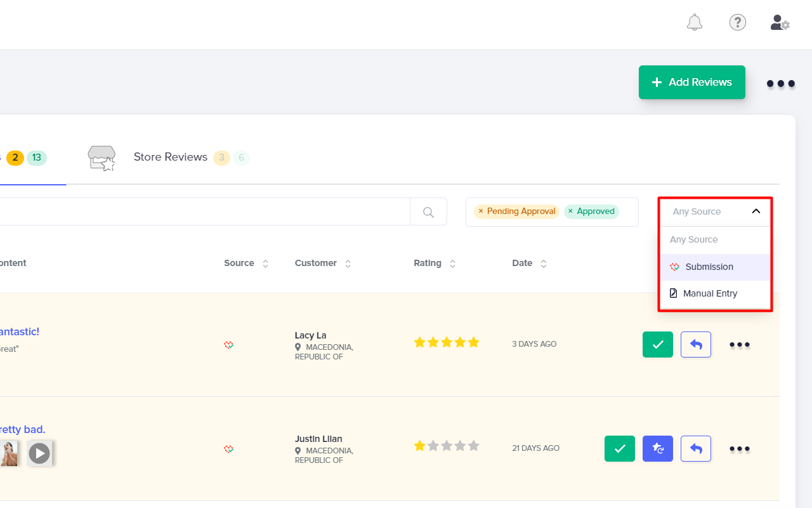Screen dimensions: 812x508
Task: Approve Lacy La's review with the checkmark
Action: (657, 344)
